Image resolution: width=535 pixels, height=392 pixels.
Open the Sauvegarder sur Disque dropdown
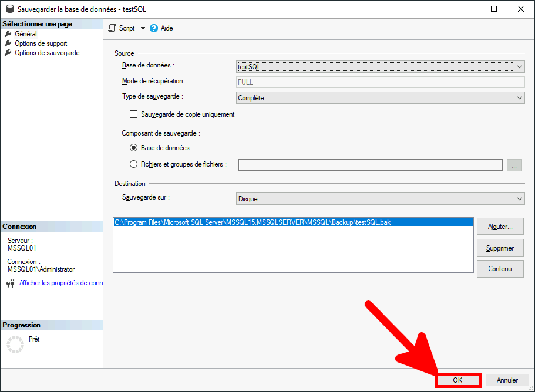519,200
